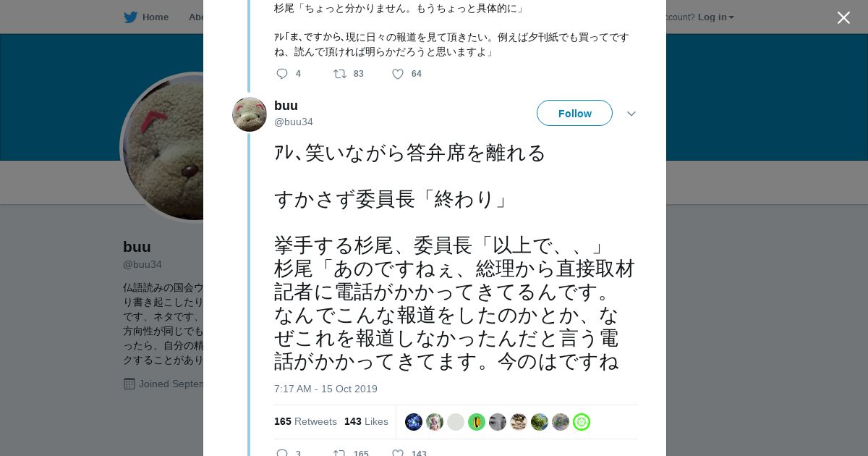The image size is (868, 456).
Task: Click the calendar Joined icon
Action: 129,384
